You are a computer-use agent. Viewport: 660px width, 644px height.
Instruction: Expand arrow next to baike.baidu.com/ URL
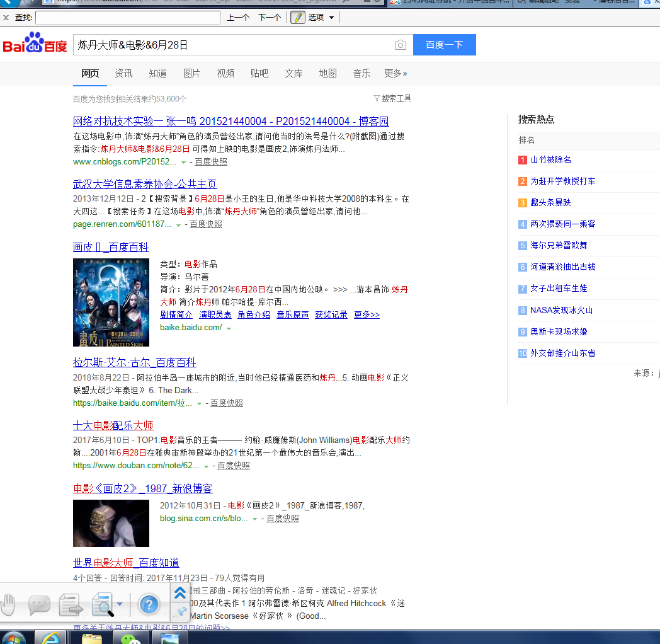coord(229,328)
